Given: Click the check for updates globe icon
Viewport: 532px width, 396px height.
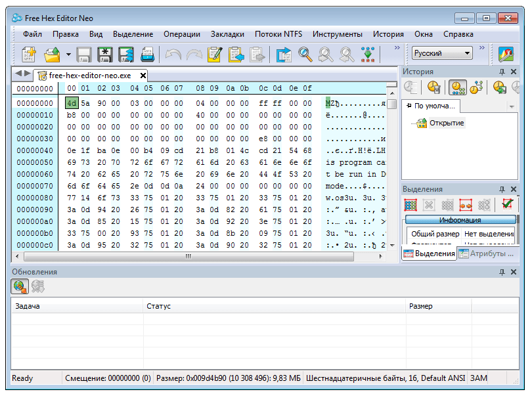Looking at the screenshot, I should pyautogui.click(x=20, y=286).
